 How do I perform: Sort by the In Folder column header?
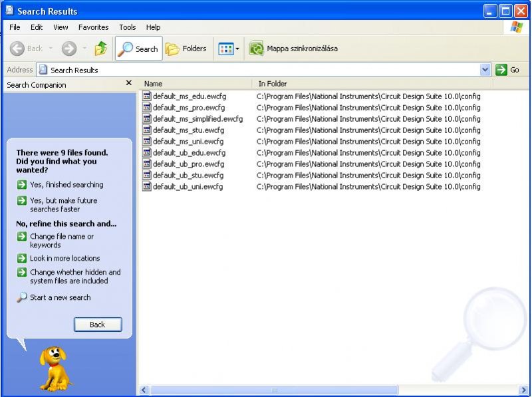[x=372, y=84]
